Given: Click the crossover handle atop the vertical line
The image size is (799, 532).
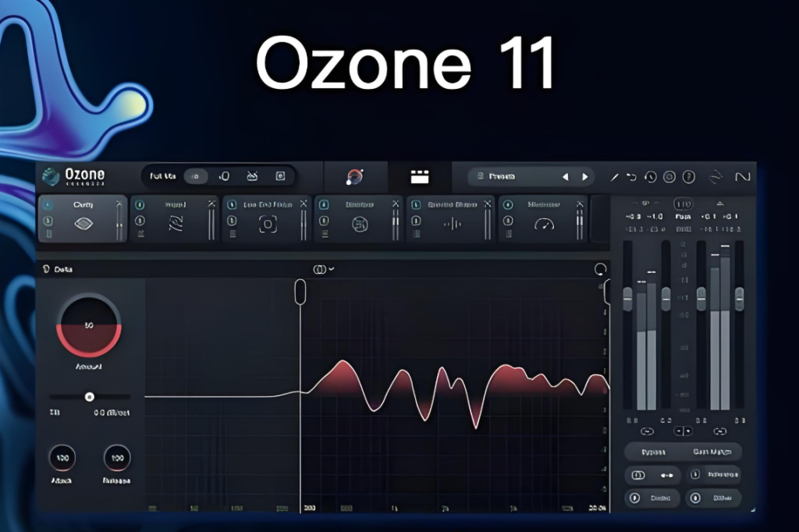Looking at the screenshot, I should [x=300, y=292].
